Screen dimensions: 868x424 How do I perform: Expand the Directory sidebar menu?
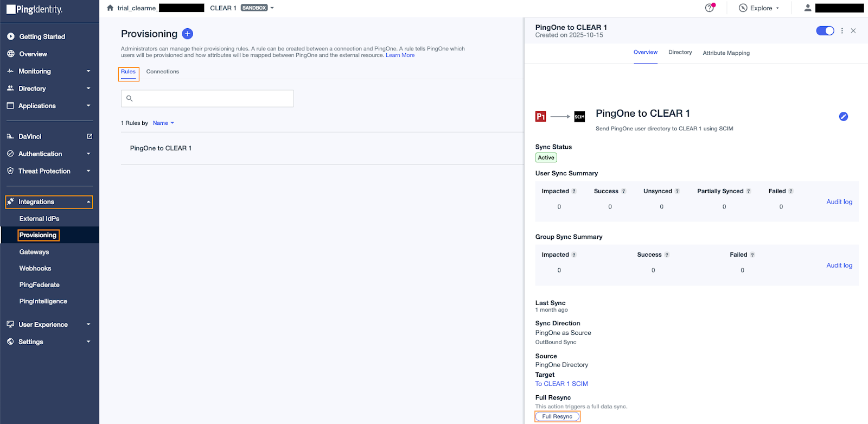[x=88, y=88]
